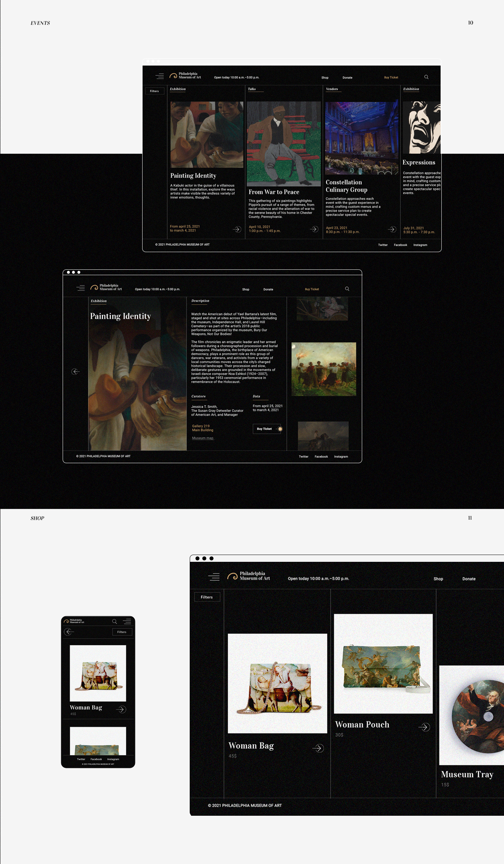Click Shop in desktop shop window header
This screenshot has width=504, height=864.
438,579
